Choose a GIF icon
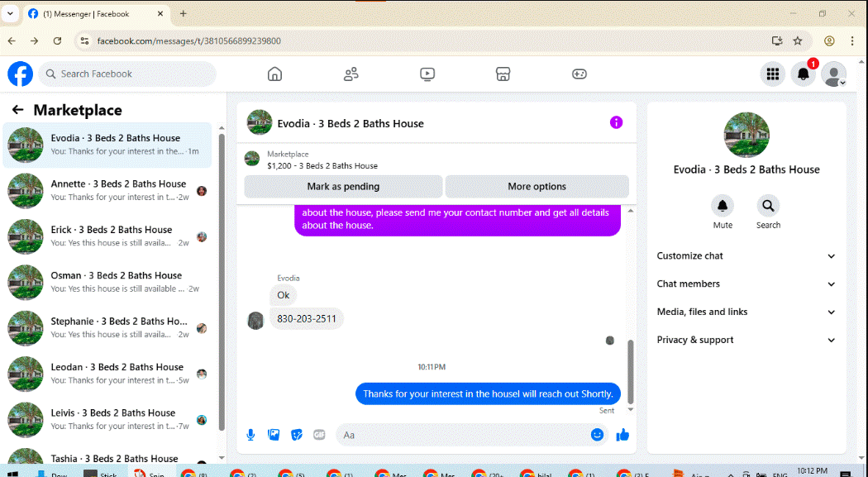Image resolution: width=868 pixels, height=477 pixels. (319, 435)
